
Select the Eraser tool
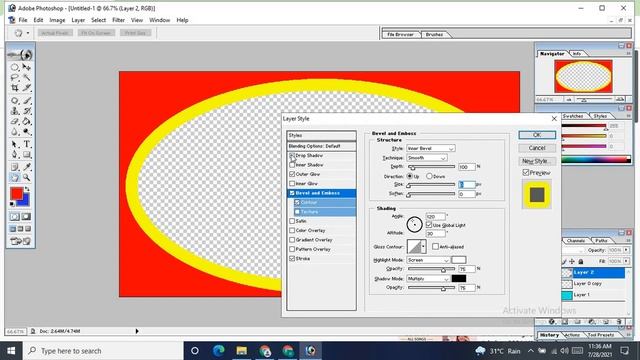(x=15, y=122)
